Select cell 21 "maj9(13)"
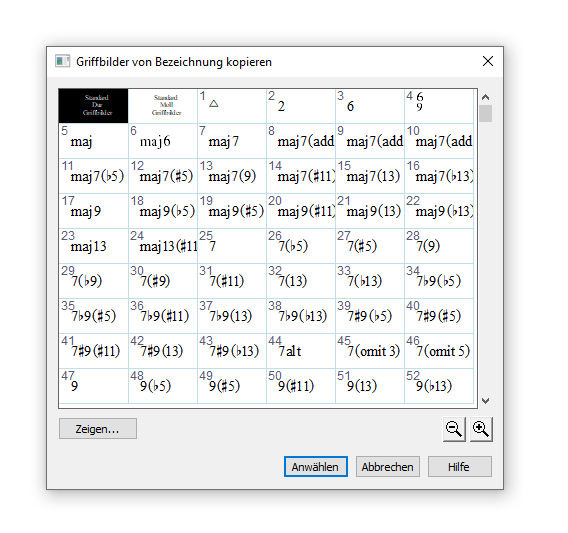The width and height of the screenshot is (568, 533). pyautogui.click(x=370, y=211)
